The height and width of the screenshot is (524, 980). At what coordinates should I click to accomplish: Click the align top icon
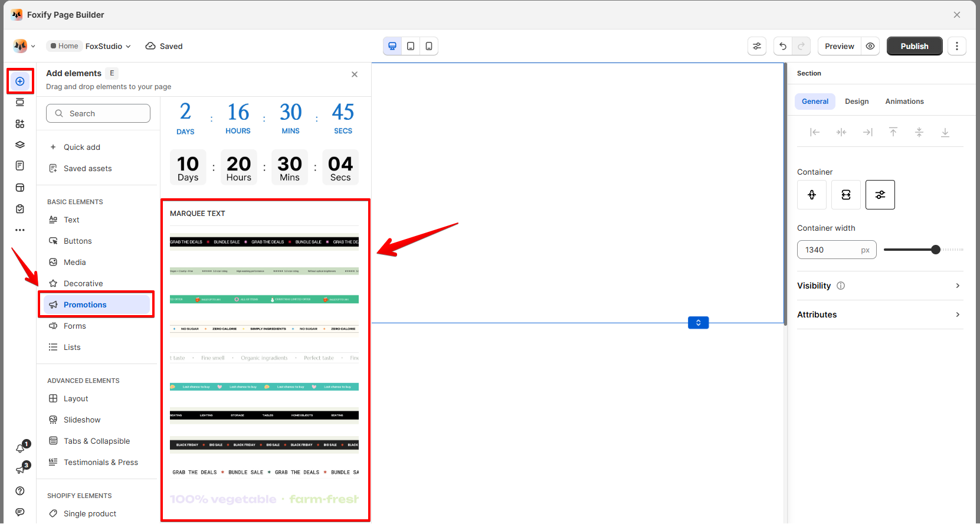(x=893, y=132)
